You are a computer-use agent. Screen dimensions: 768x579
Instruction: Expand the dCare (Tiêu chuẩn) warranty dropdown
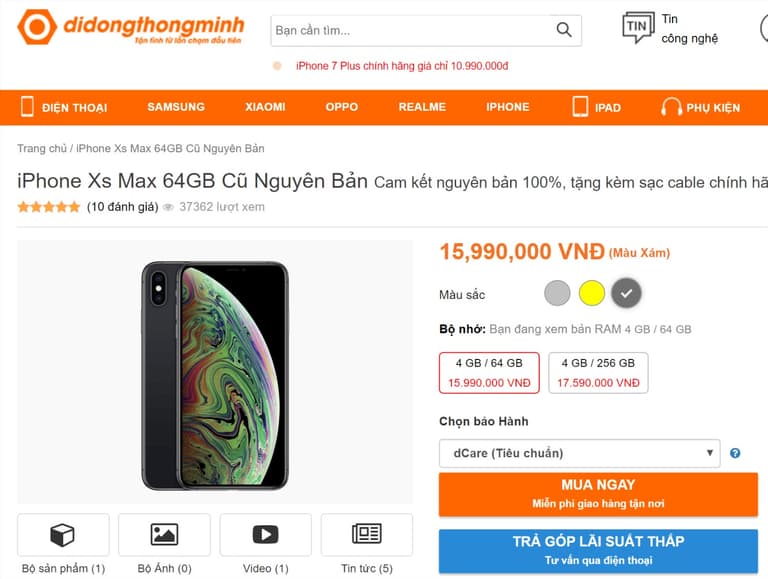pyautogui.click(x=579, y=453)
